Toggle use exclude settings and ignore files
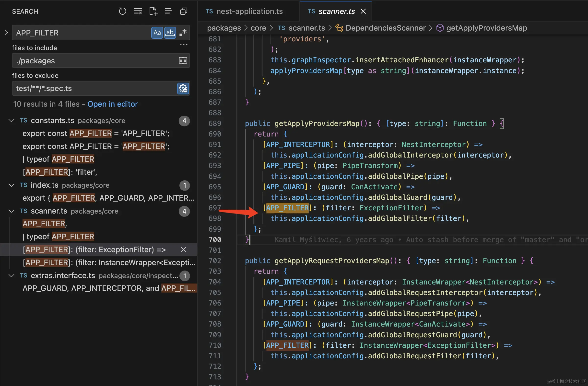The image size is (588, 386). 183,88
